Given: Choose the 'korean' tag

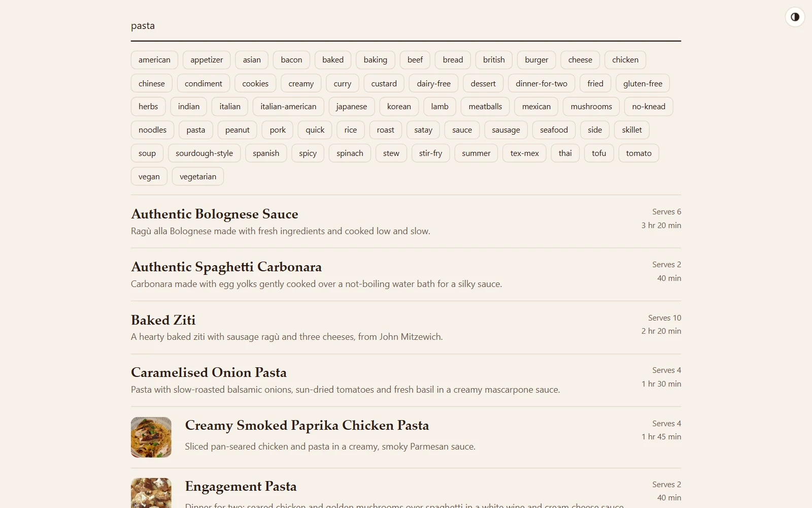Looking at the screenshot, I should (x=399, y=107).
